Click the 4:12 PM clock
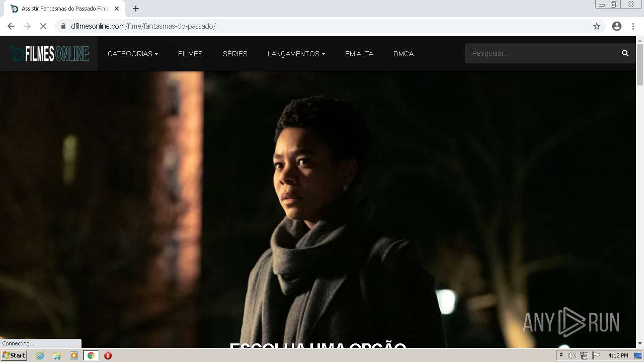Image resolution: width=644 pixels, height=362 pixels. [618, 355]
